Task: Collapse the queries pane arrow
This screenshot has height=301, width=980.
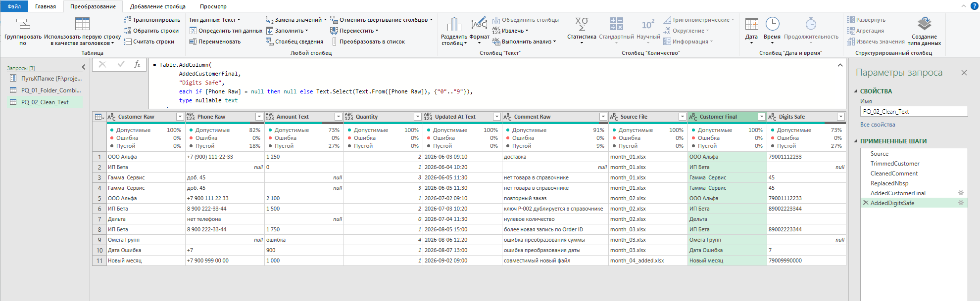Action: point(83,67)
